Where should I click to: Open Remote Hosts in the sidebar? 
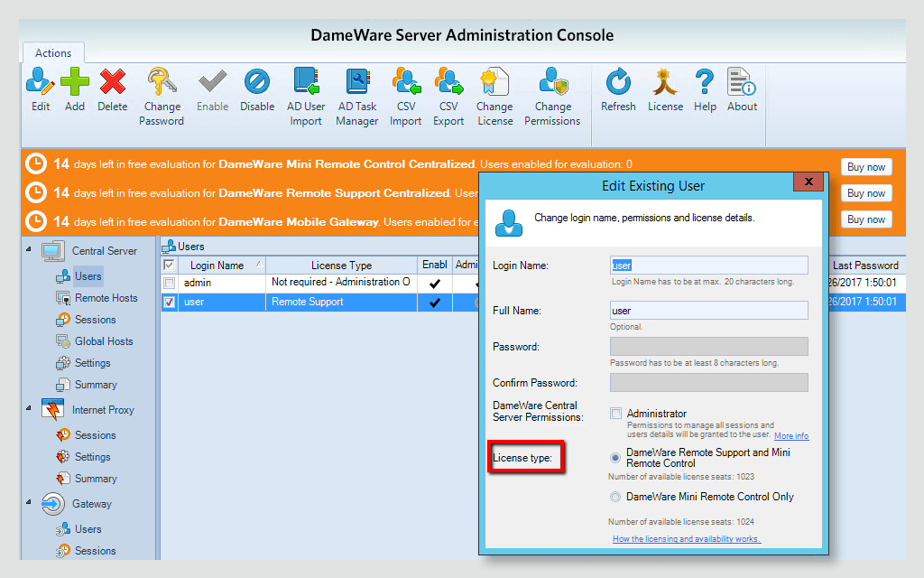pyautogui.click(x=106, y=298)
